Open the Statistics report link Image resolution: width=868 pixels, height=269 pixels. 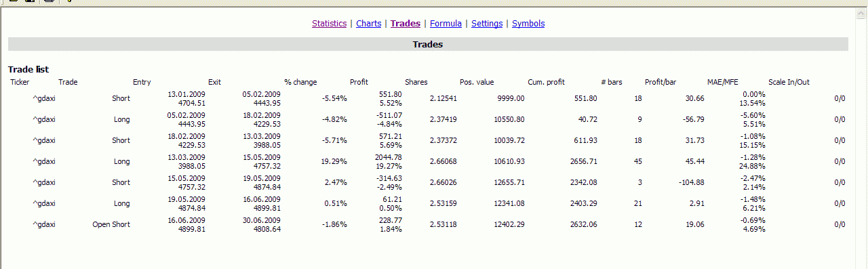coord(329,24)
